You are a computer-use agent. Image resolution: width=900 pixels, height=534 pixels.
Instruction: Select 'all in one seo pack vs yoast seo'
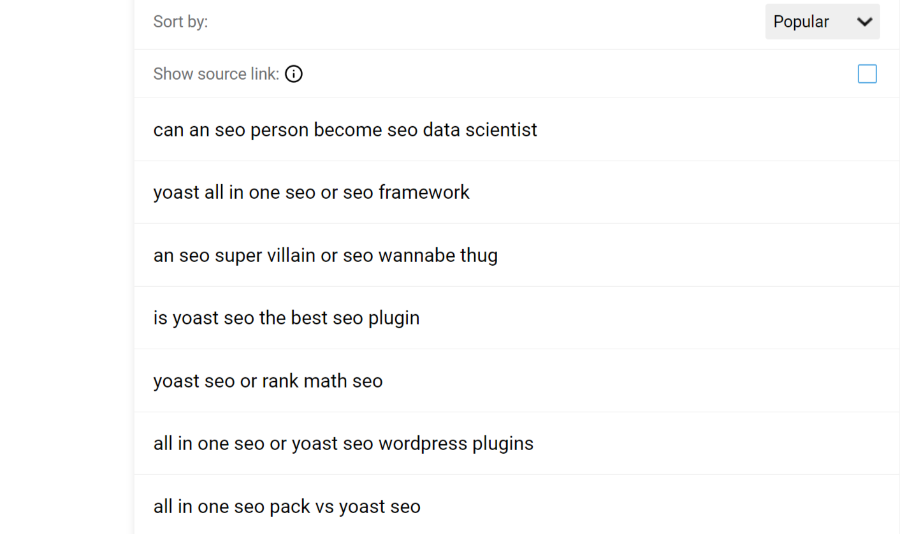coord(286,506)
